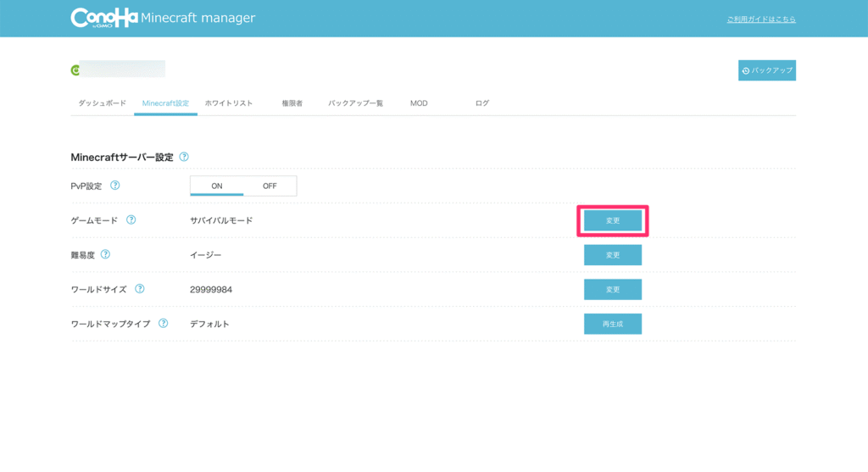Click the ConoHa logo in the header
868x472 pixels.
coord(104,18)
